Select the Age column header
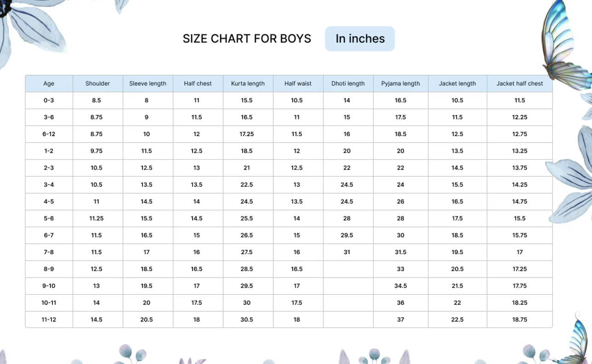Image resolution: width=592 pixels, height=364 pixels. [49, 84]
